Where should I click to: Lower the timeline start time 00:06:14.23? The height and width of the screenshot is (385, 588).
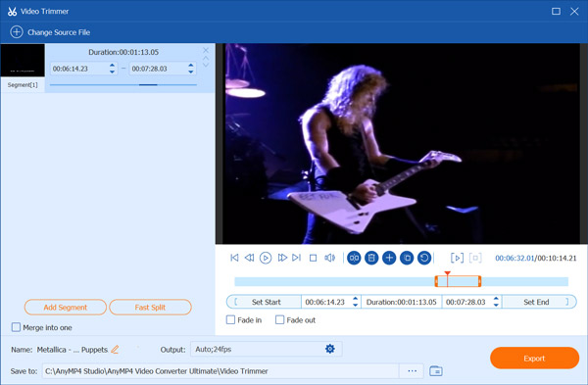(x=355, y=305)
